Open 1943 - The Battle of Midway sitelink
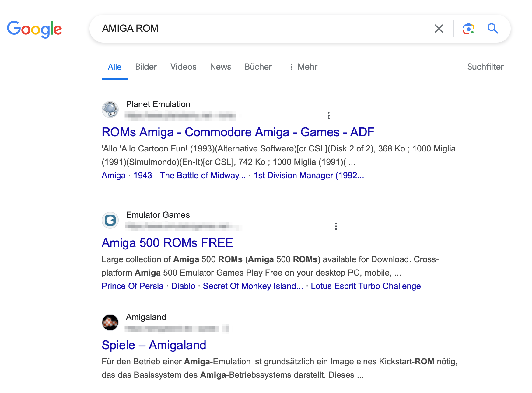The image size is (532, 393). click(x=190, y=176)
